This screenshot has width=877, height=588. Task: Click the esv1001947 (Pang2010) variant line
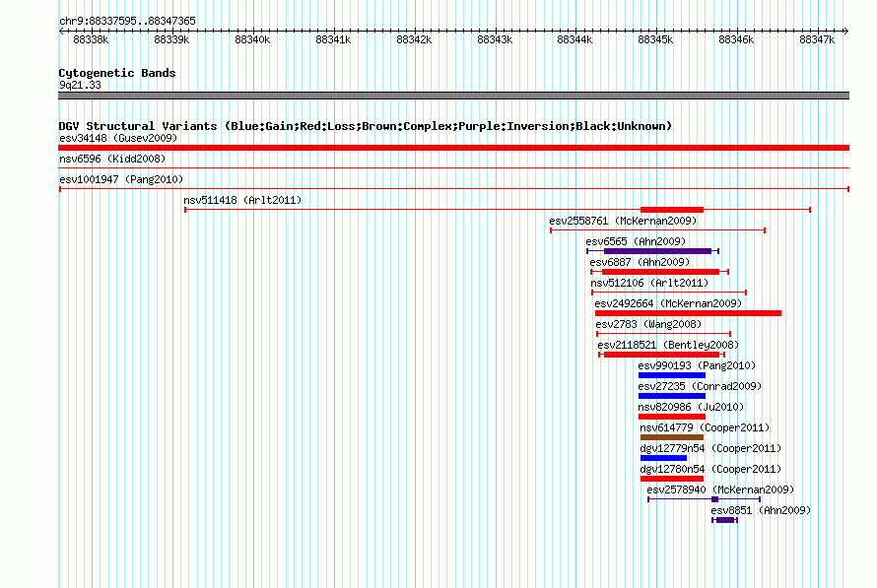coord(453,189)
